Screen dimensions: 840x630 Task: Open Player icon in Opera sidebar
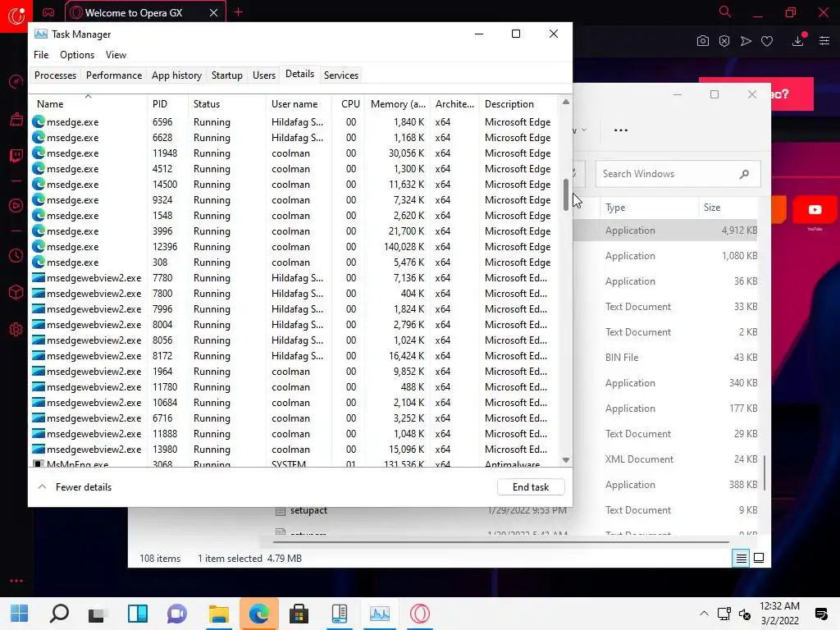[x=16, y=206]
